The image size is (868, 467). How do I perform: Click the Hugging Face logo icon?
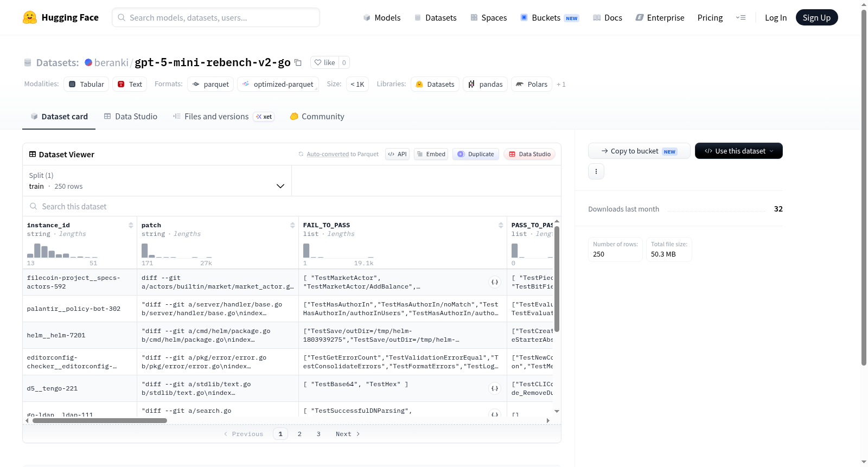[x=30, y=17]
